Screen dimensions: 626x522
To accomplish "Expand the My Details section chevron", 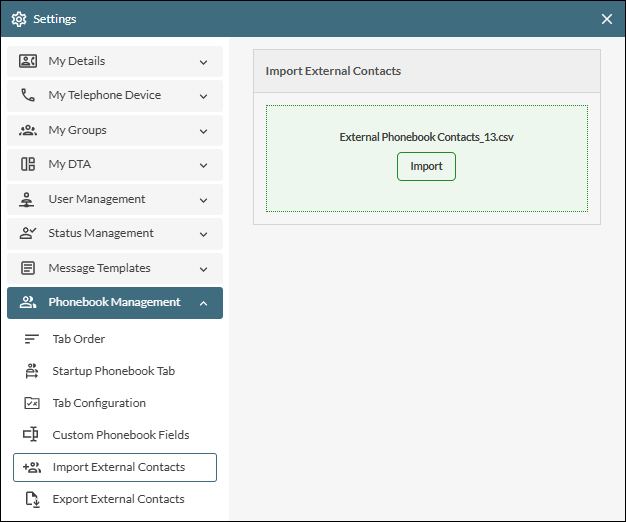I will 203,62.
